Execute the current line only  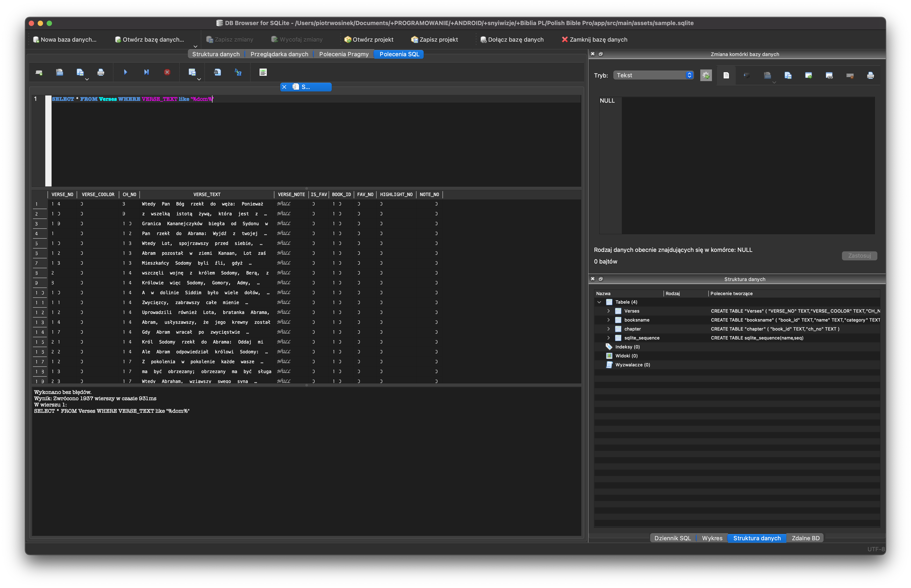[x=147, y=72]
